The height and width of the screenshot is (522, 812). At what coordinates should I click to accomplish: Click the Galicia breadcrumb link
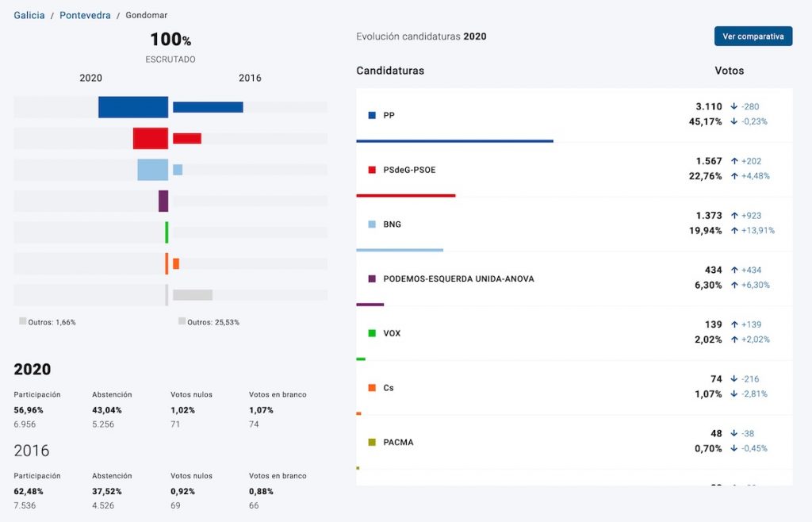pyautogui.click(x=29, y=15)
